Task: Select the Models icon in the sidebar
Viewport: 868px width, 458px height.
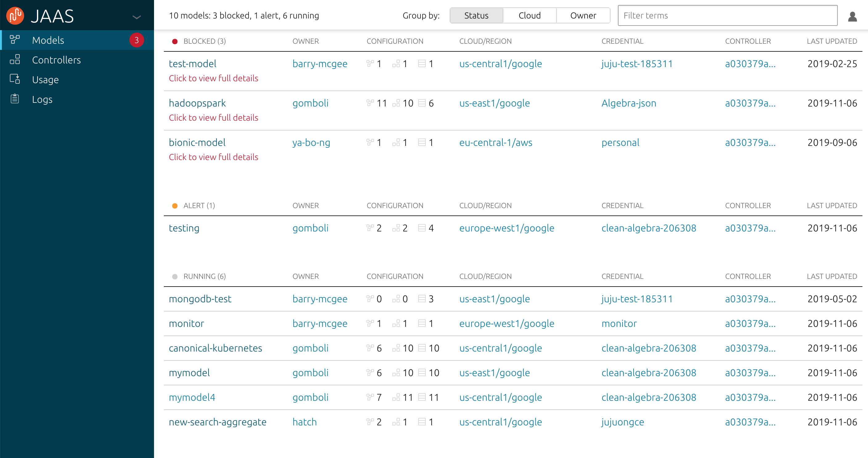Action: point(14,40)
